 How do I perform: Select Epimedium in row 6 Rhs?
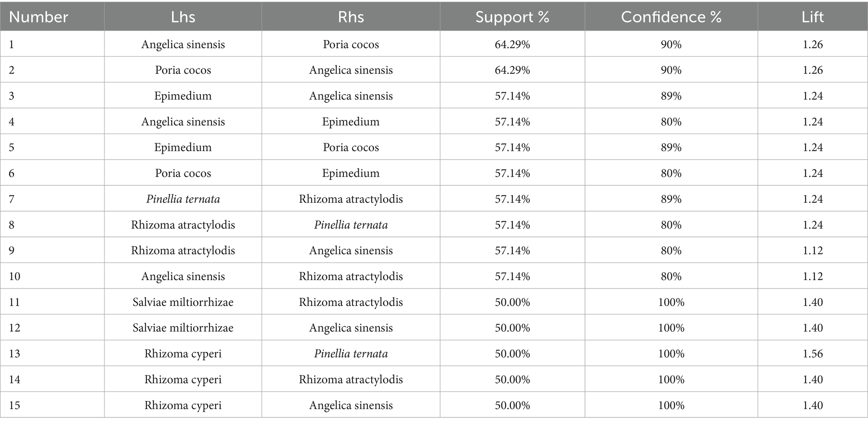[351, 173]
